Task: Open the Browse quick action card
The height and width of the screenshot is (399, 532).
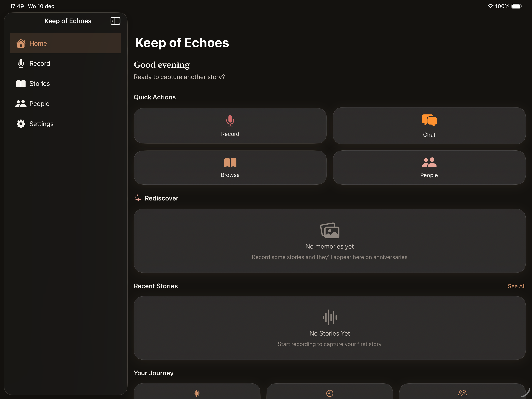Action: (x=230, y=168)
